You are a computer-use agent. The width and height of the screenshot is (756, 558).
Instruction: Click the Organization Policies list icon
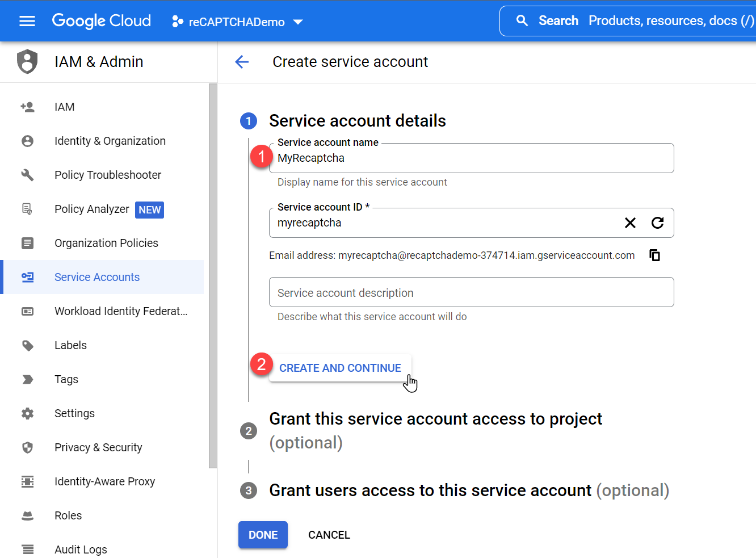(x=27, y=243)
